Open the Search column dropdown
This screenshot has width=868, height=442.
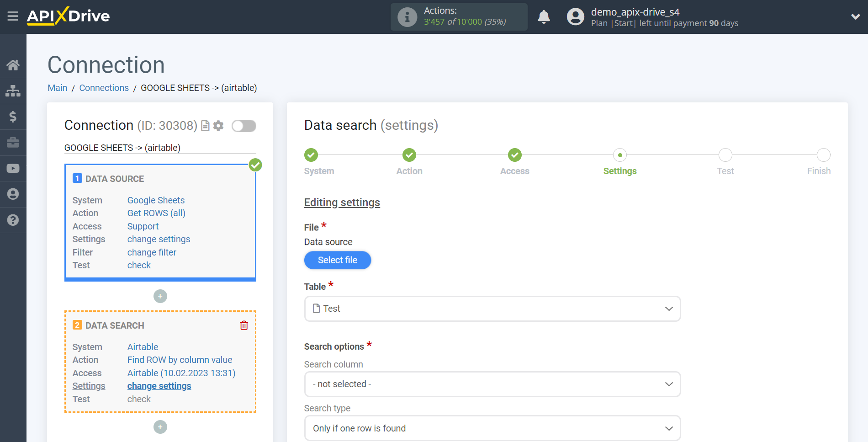[x=492, y=384]
